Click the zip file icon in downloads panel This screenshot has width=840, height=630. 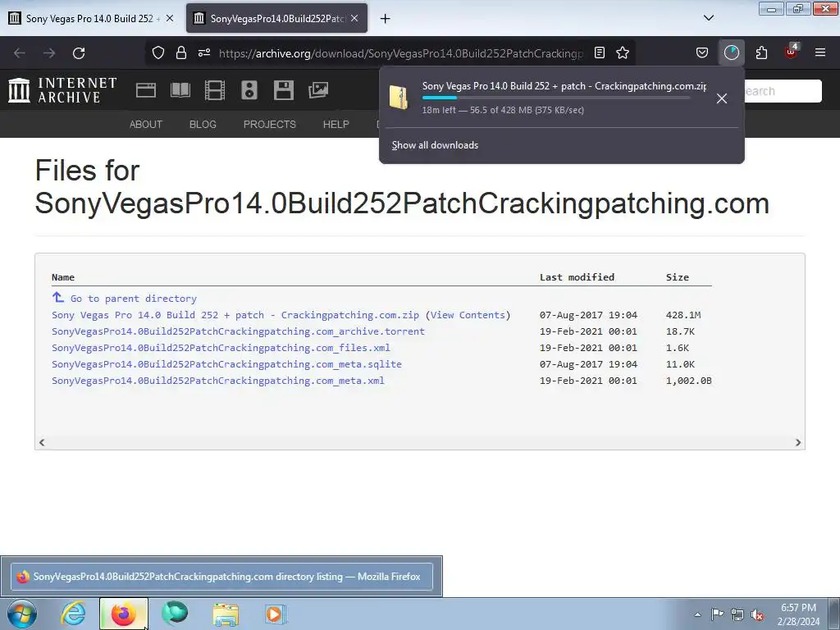click(x=399, y=98)
